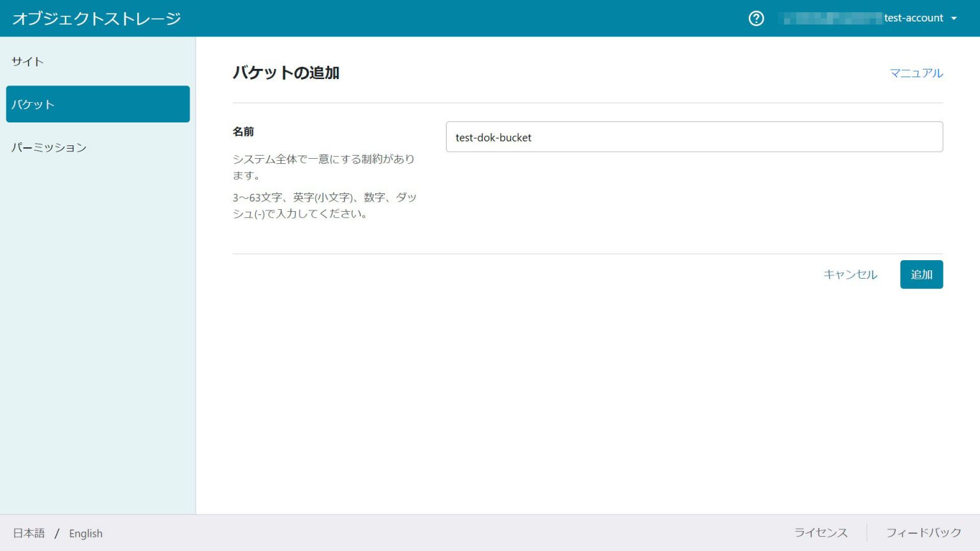
Task: Select サイト in the sidebar
Action: pos(27,61)
